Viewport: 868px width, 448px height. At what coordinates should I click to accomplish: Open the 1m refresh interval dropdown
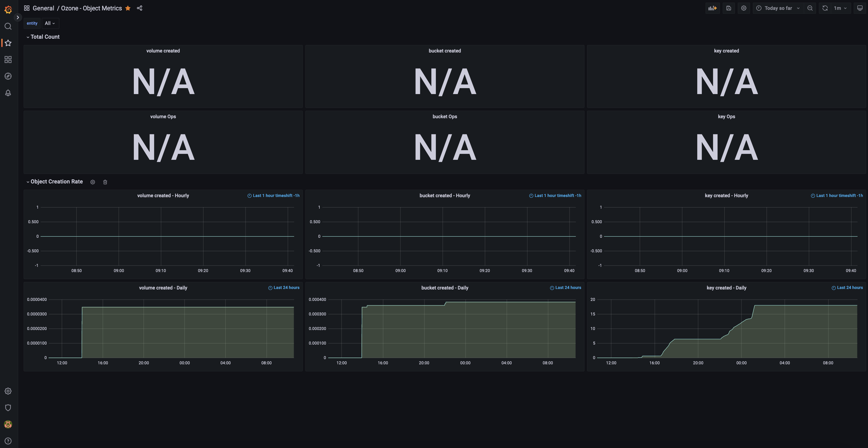(x=839, y=8)
